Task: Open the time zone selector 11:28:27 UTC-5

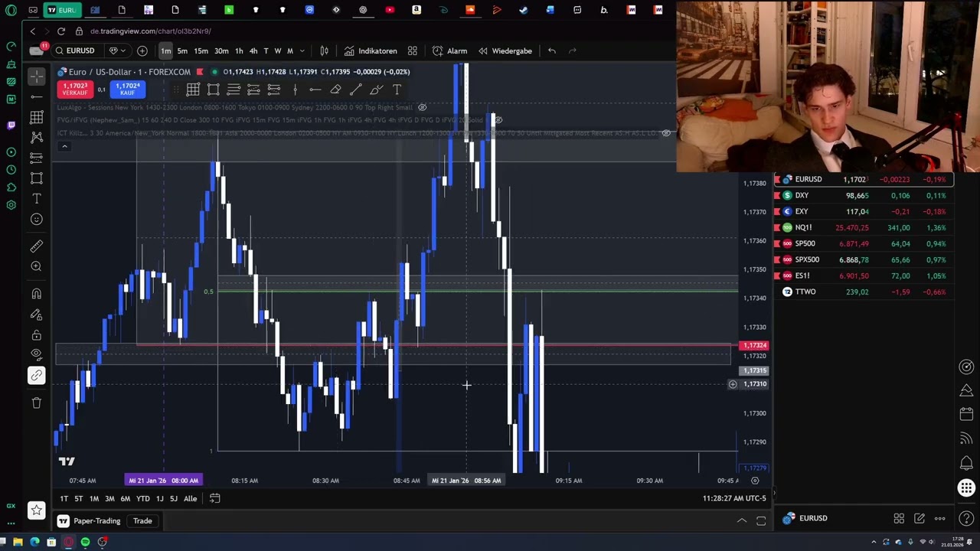Action: click(x=734, y=499)
